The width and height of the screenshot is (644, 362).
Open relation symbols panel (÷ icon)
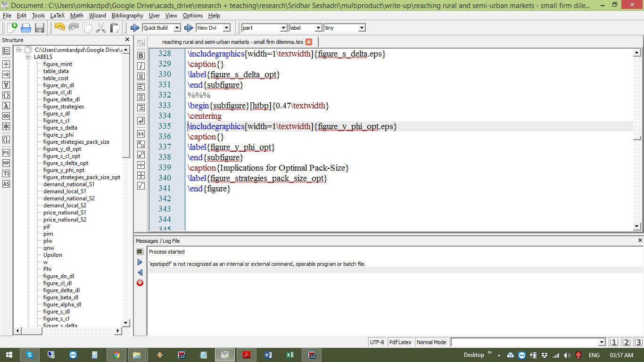(x=6, y=64)
